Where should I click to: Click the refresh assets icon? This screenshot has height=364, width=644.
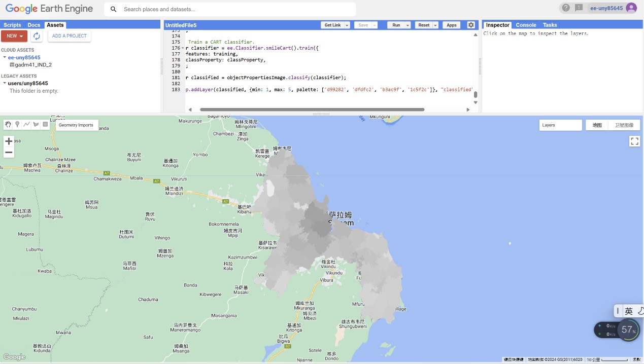click(x=37, y=36)
